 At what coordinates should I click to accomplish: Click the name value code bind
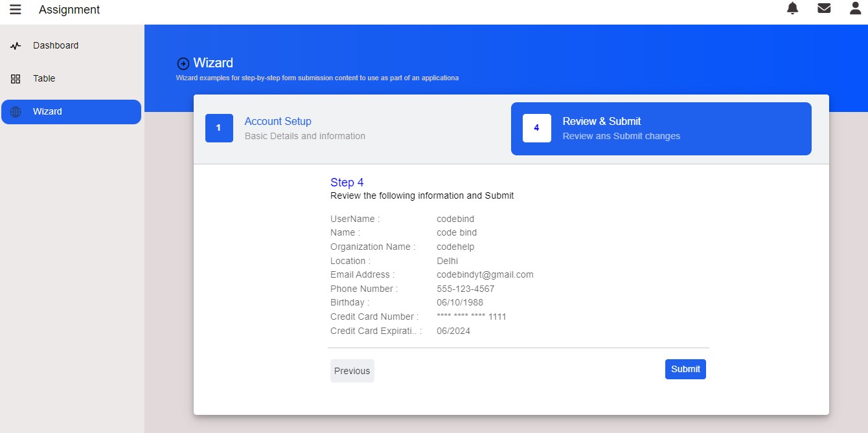tap(457, 232)
